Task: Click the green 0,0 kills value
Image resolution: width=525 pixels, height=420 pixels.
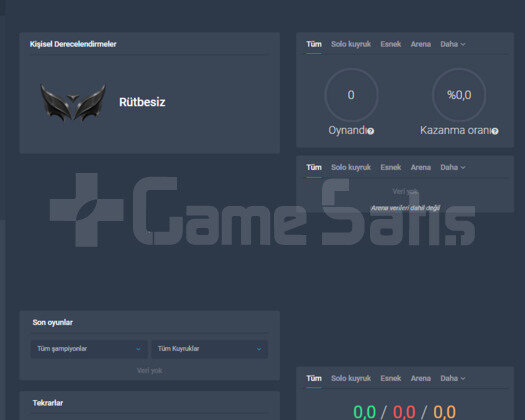Action: [365, 412]
